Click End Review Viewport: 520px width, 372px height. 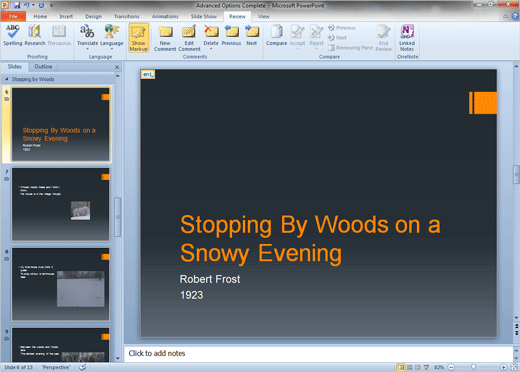pos(383,38)
